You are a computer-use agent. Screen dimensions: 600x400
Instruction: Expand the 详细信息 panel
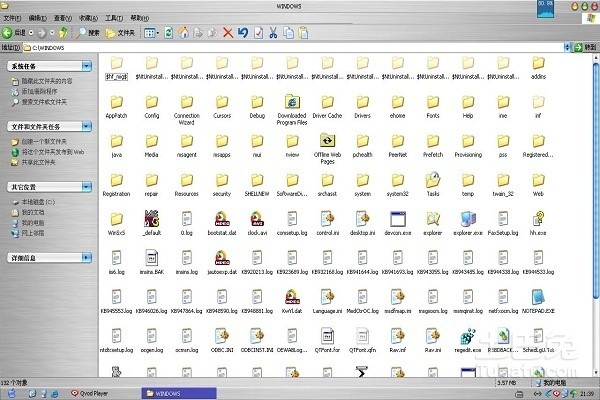[87, 258]
